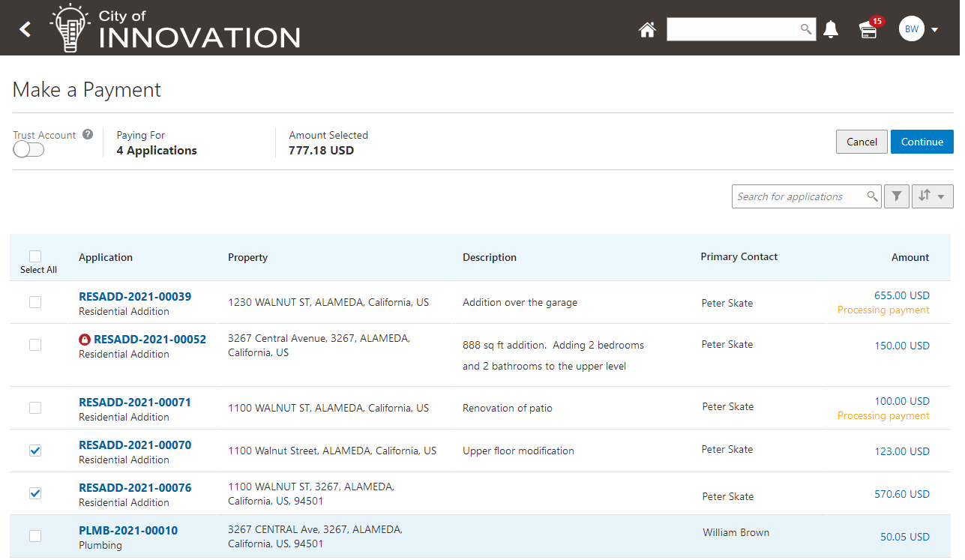Open the notifications bell

click(x=831, y=29)
